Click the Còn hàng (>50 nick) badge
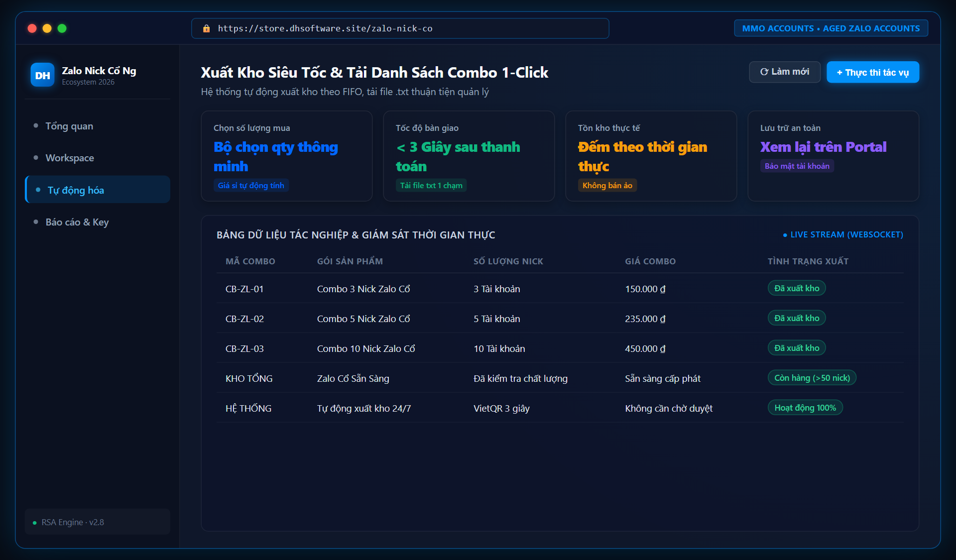Viewport: 956px width, 560px height. click(x=812, y=378)
